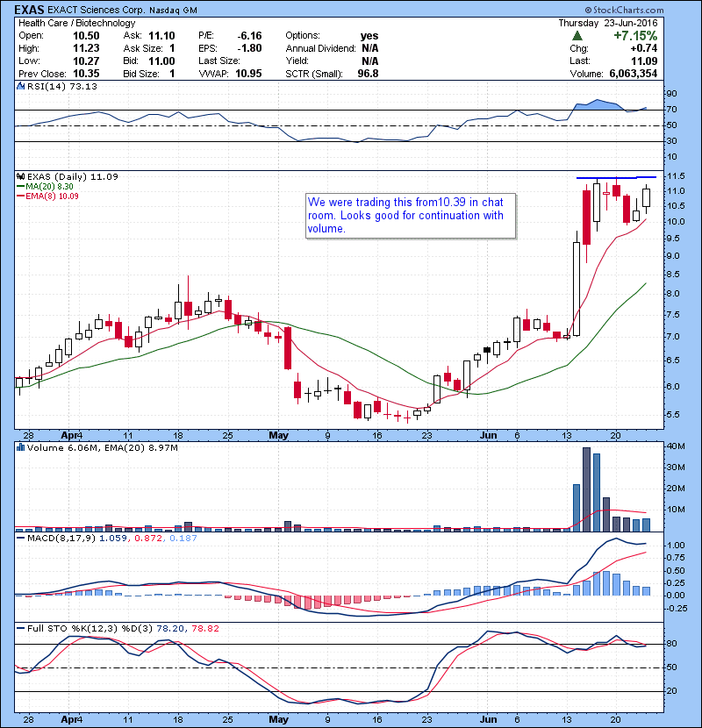This screenshot has height=728, width=702.
Task: Click the +7.15% percent change
Action: click(635, 36)
